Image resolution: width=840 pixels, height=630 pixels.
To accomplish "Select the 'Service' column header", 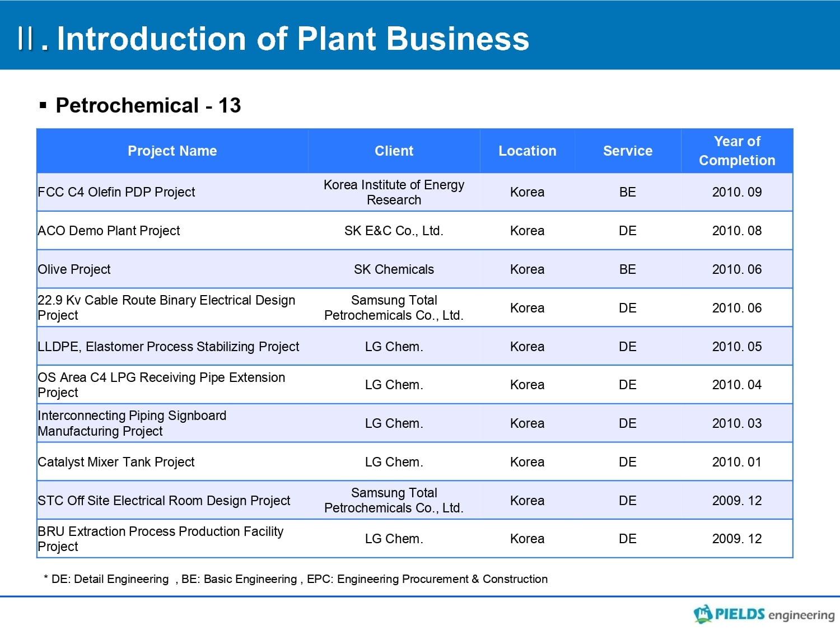I will click(628, 151).
